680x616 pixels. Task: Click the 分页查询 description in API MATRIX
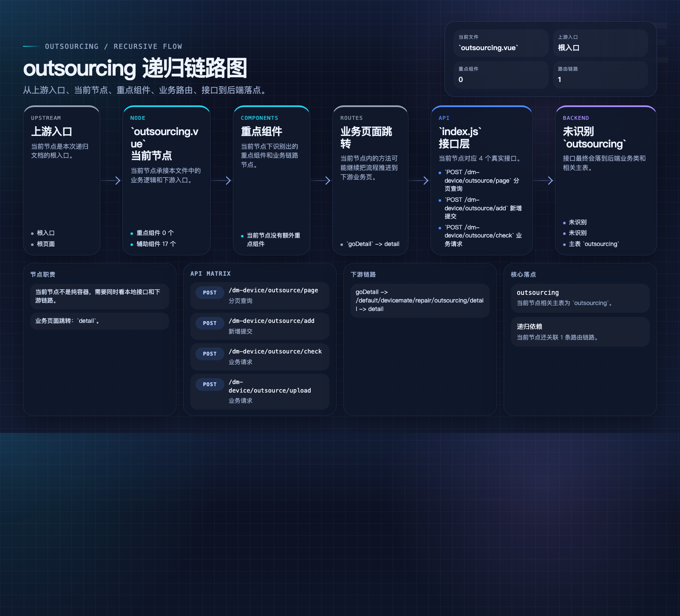[x=241, y=301]
